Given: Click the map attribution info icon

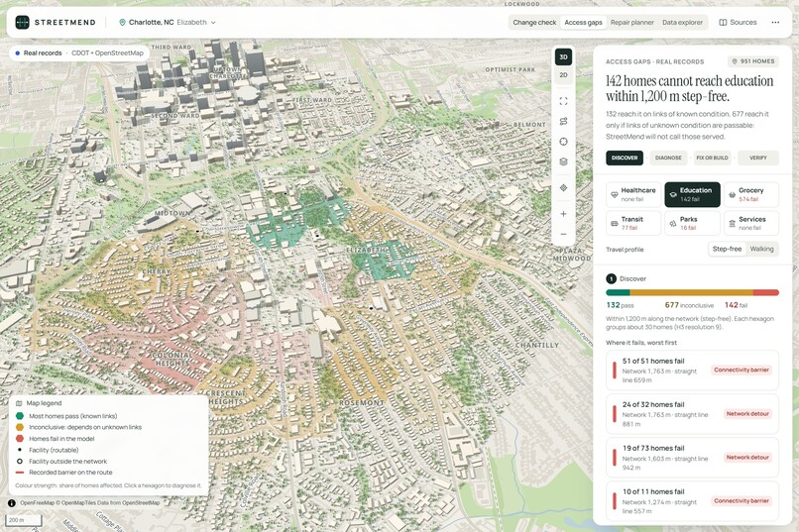Looking at the screenshot, I should pos(11,503).
